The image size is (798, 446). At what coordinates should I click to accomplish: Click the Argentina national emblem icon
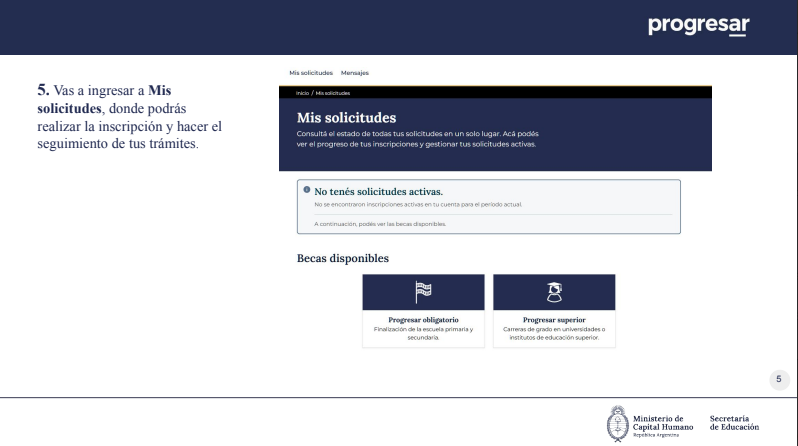618,418
